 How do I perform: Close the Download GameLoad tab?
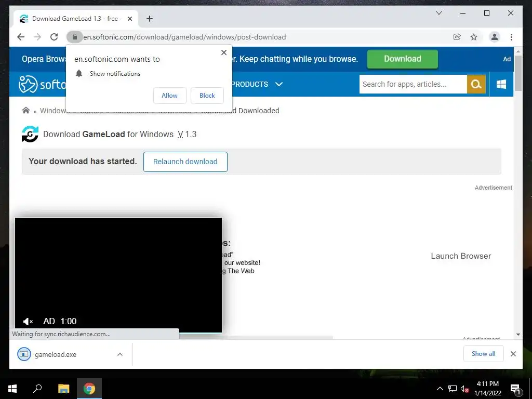(x=129, y=19)
